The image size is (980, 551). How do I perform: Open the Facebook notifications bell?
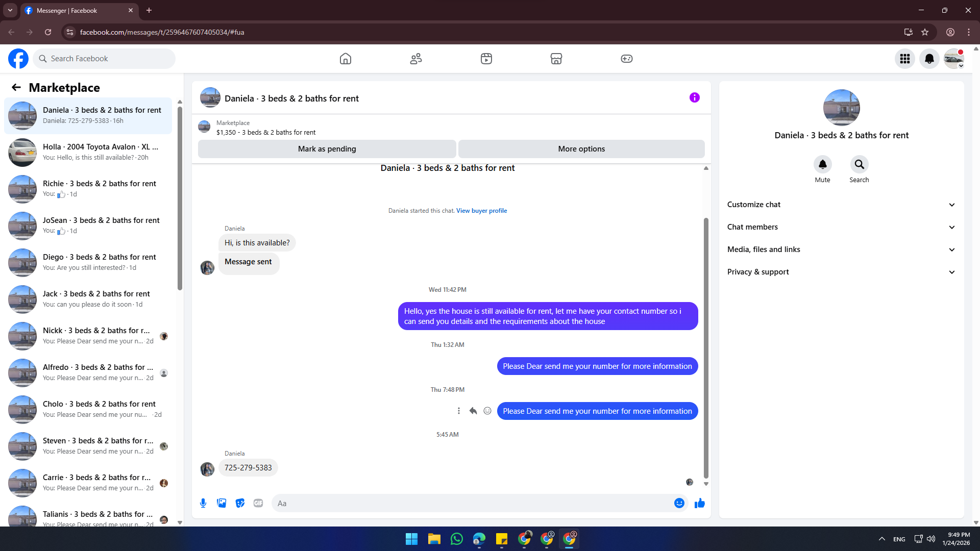tap(929, 59)
